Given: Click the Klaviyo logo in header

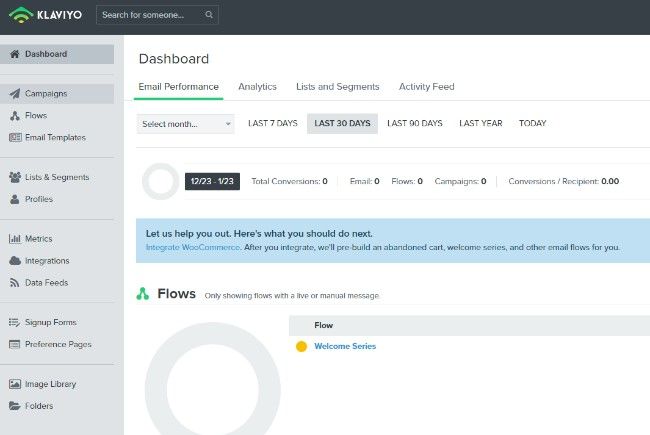Looking at the screenshot, I should coord(46,15).
